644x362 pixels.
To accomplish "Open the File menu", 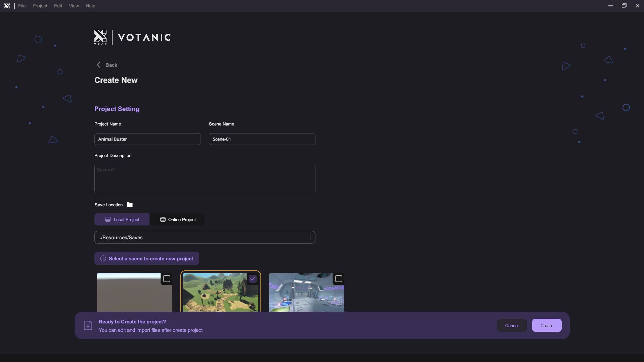I will (x=22, y=6).
